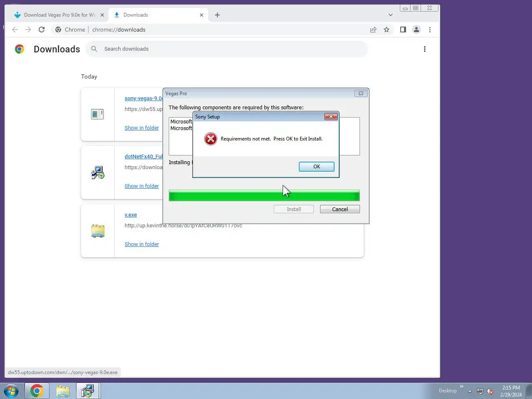
Task: Click the installer taskbar icon
Action: click(x=88, y=391)
